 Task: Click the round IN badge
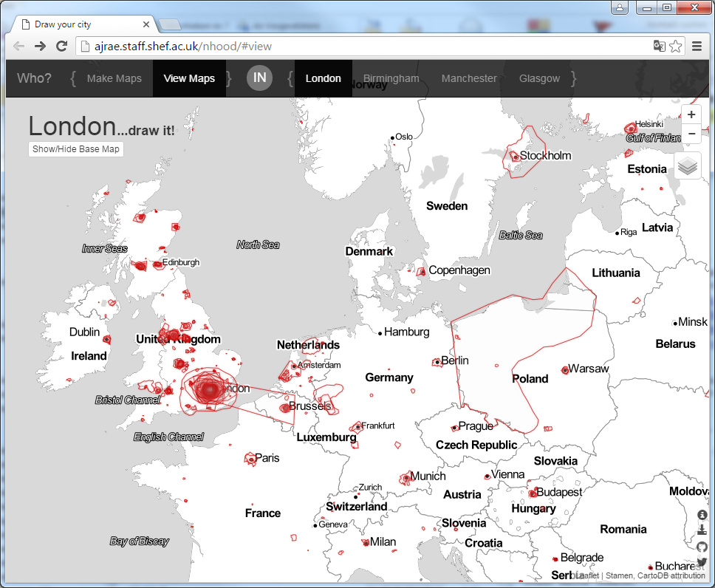259,78
